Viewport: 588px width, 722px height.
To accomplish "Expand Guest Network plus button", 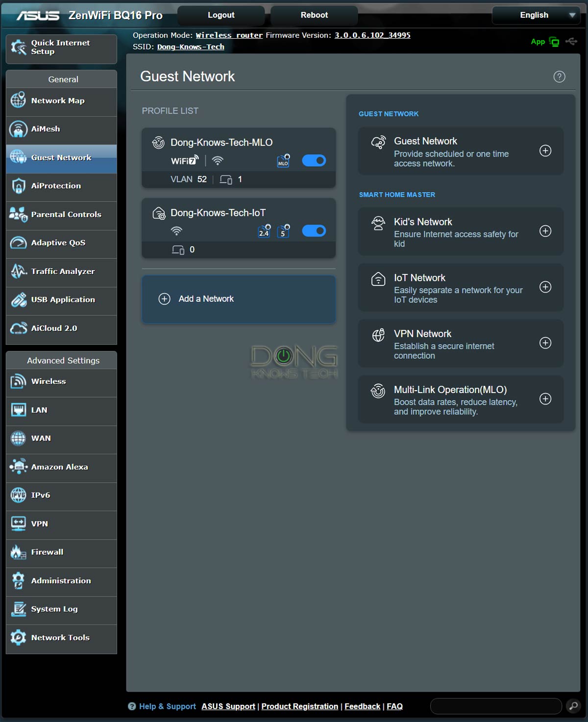I will pos(545,151).
